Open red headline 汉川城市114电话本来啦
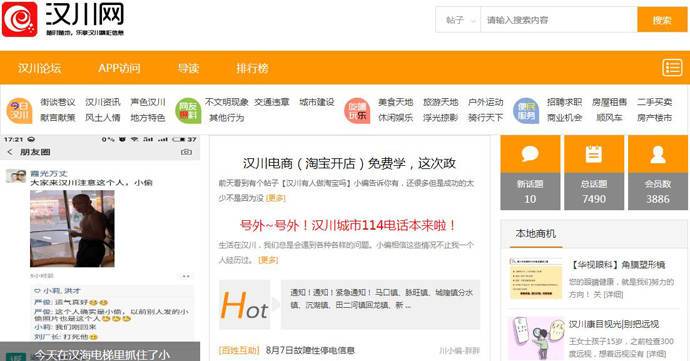 pyautogui.click(x=349, y=225)
